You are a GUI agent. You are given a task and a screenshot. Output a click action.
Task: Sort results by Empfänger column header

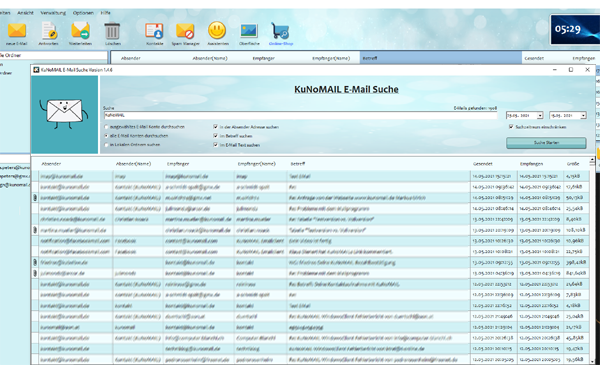point(178,164)
